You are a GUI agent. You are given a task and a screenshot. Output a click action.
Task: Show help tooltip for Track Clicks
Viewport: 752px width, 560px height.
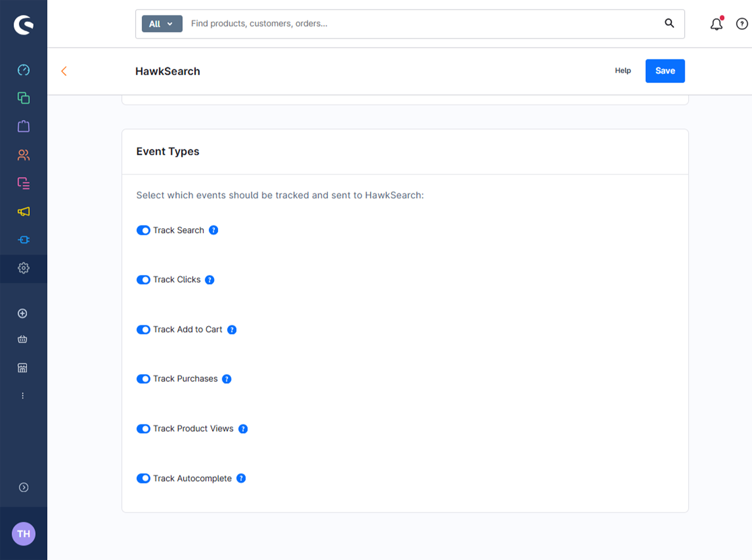pos(210,280)
